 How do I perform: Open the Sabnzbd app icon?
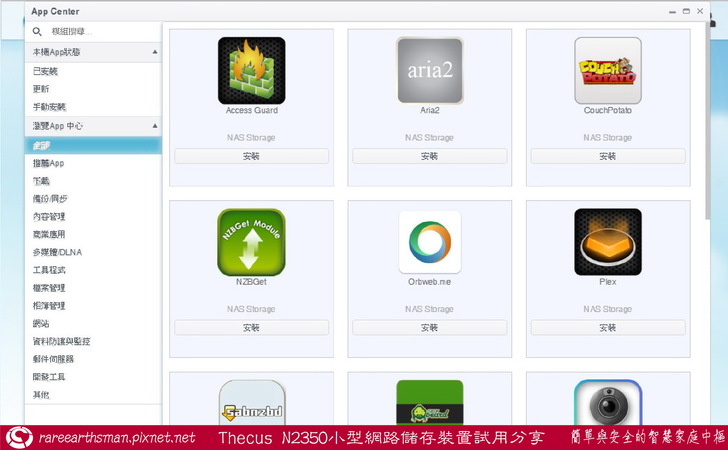pos(252,402)
